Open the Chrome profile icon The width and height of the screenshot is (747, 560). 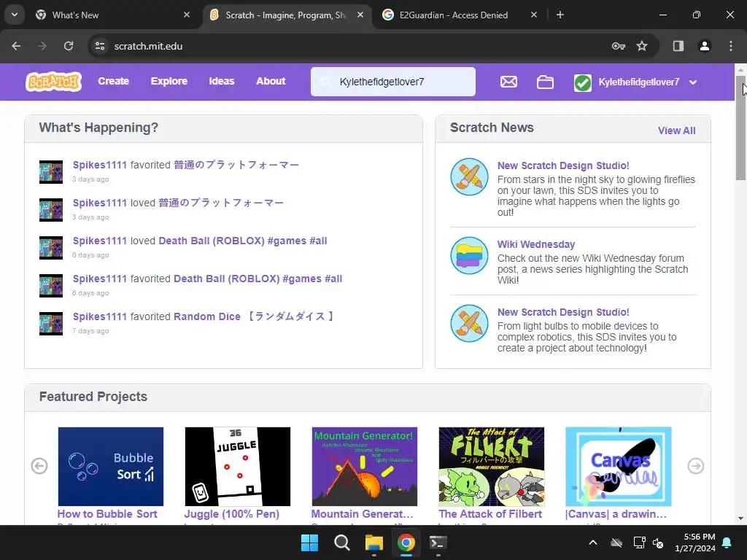click(x=704, y=46)
